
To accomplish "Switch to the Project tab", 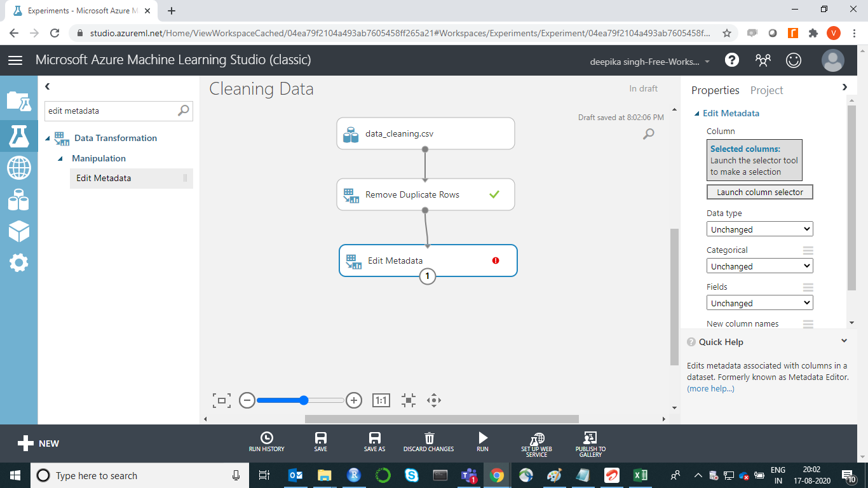I will point(766,90).
